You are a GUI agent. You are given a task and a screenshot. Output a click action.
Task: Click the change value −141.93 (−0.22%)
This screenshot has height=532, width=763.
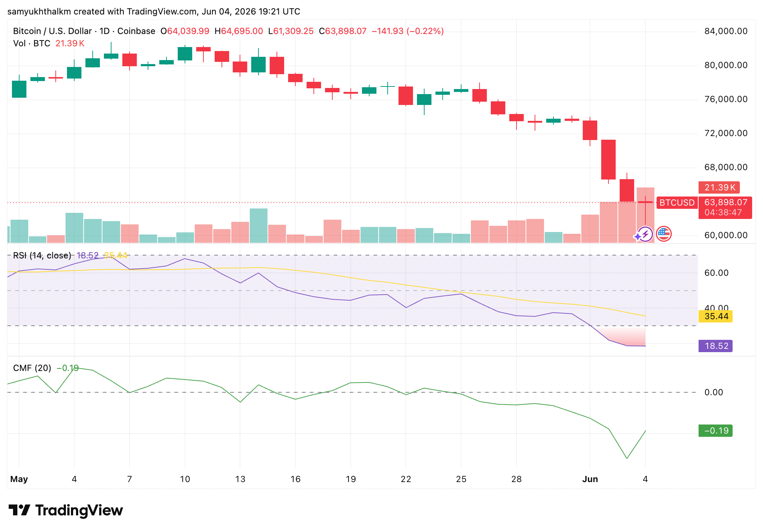pyautogui.click(x=408, y=31)
